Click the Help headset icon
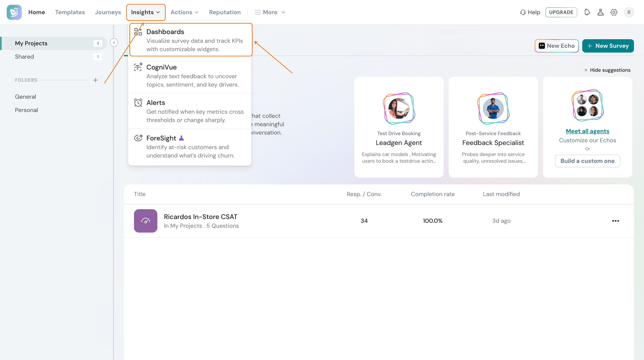The width and height of the screenshot is (644, 360). pyautogui.click(x=523, y=12)
